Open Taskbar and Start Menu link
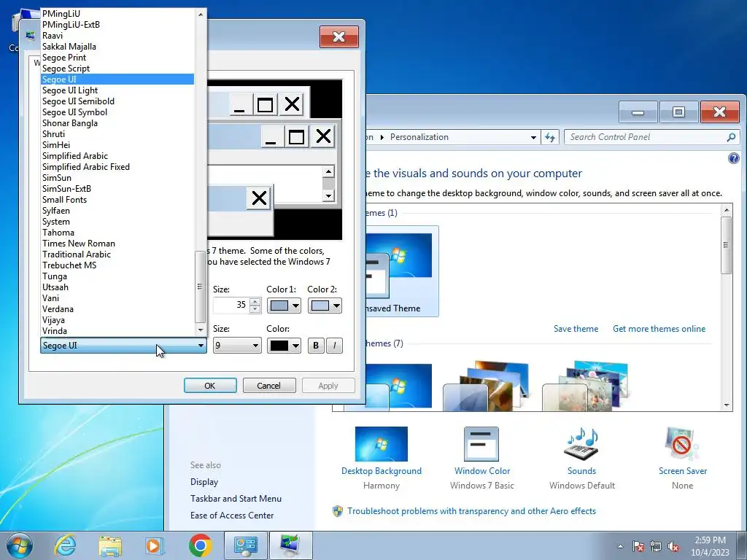747x560 pixels. 236,499
